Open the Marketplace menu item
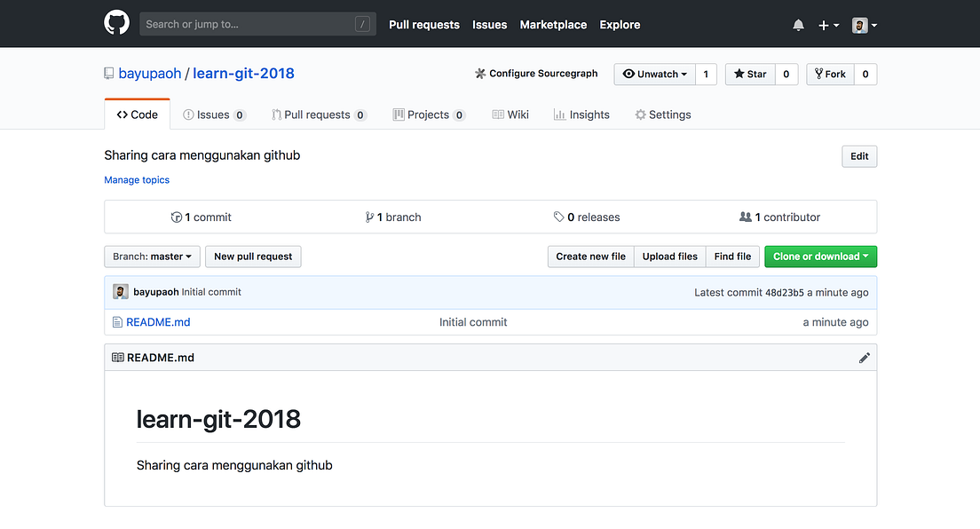Screen dimensions: 980x529 tap(553, 25)
